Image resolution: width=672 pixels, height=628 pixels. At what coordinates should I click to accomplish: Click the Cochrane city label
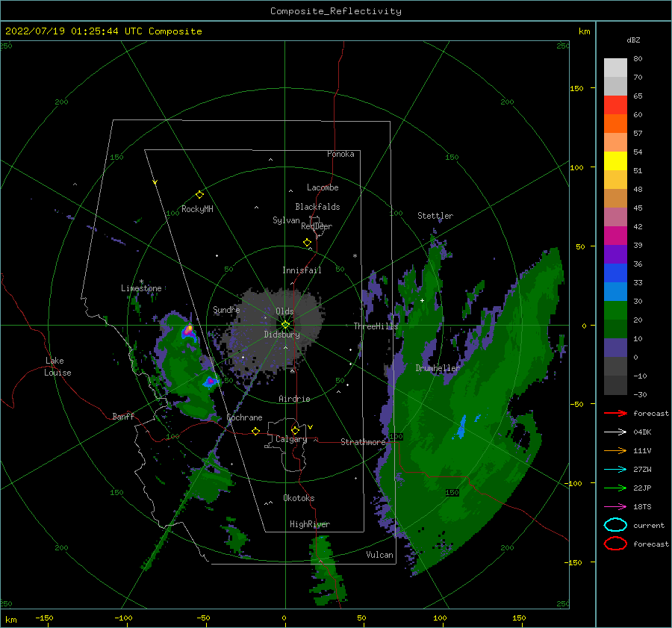pos(244,417)
